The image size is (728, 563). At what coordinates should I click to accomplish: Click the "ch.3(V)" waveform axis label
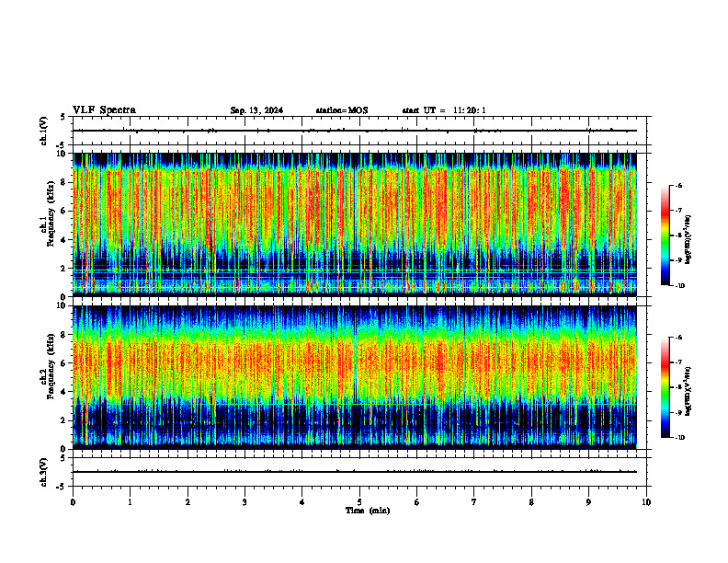pyautogui.click(x=44, y=472)
